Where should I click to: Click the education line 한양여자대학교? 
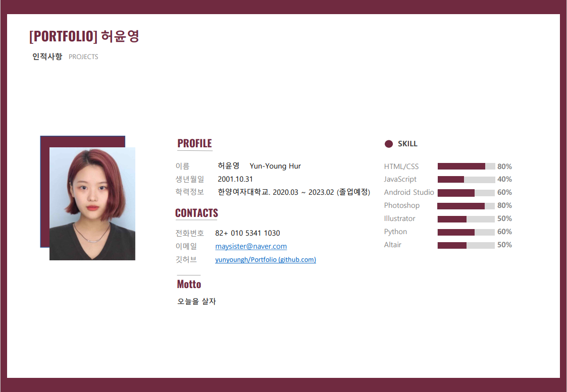(x=294, y=192)
